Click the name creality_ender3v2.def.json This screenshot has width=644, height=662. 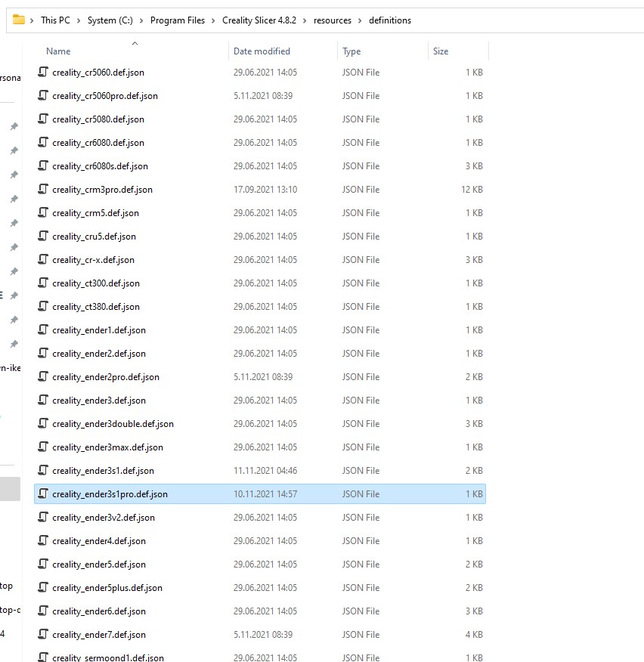[x=104, y=518]
